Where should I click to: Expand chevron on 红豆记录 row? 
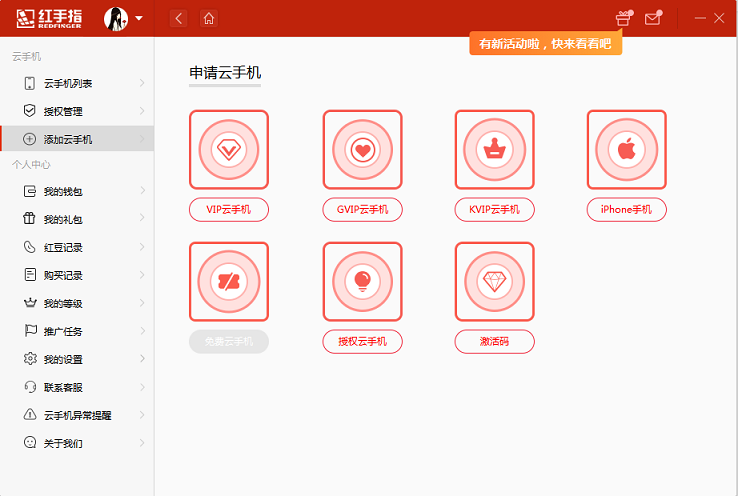(x=142, y=247)
